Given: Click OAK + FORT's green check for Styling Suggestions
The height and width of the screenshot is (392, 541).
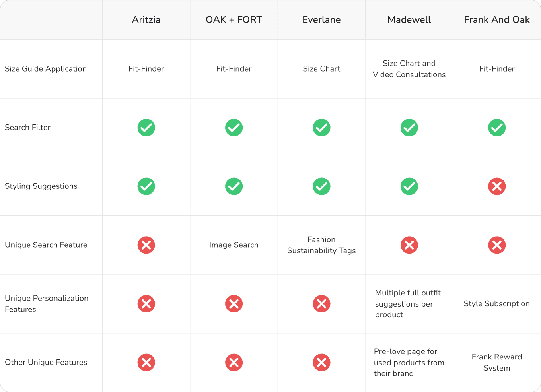Looking at the screenshot, I should (x=234, y=186).
